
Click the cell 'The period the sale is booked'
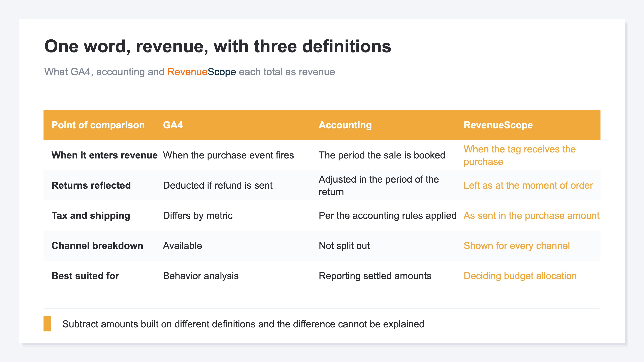[x=382, y=155]
